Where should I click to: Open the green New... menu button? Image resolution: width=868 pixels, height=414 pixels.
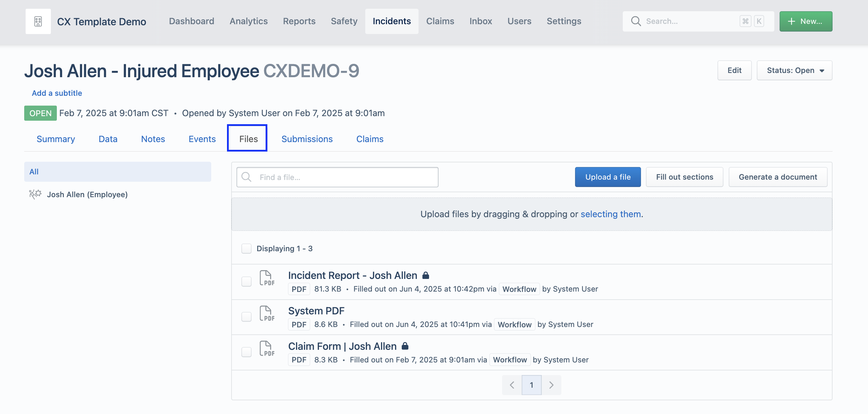806,21
